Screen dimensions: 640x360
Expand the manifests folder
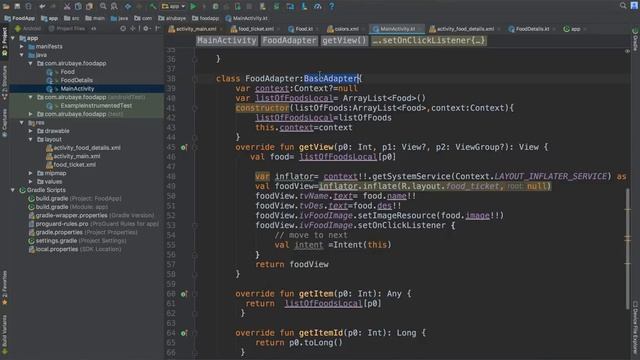click(x=22, y=47)
